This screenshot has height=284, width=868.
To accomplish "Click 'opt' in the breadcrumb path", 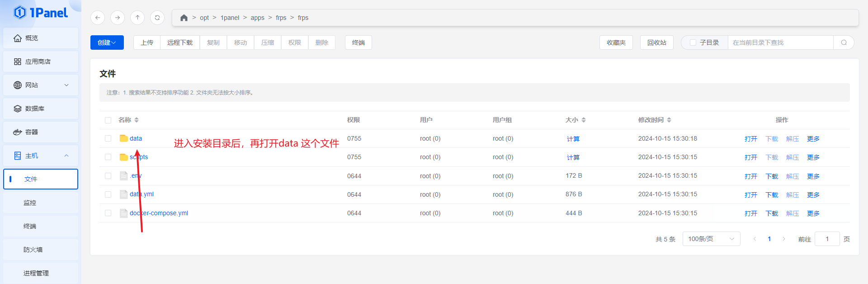I will 204,18.
